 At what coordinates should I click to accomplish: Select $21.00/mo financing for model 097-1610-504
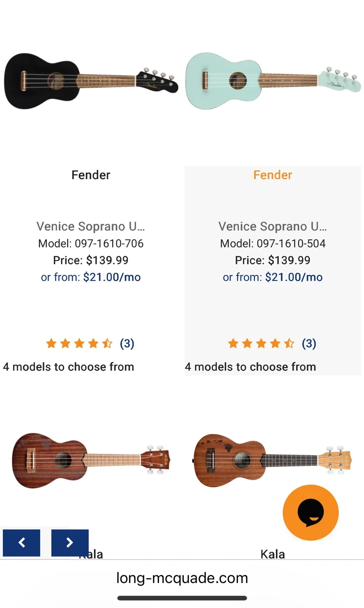(x=294, y=277)
